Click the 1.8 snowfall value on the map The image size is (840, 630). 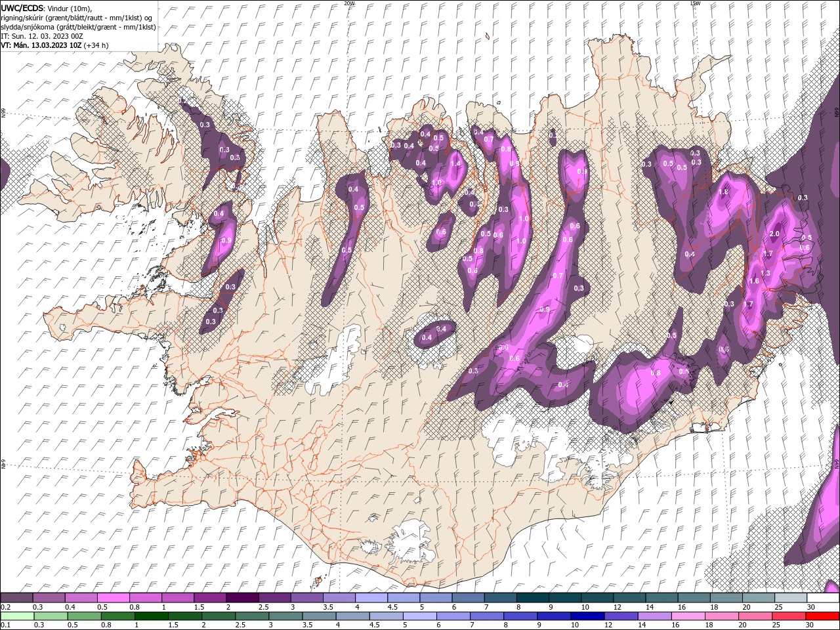click(x=724, y=192)
